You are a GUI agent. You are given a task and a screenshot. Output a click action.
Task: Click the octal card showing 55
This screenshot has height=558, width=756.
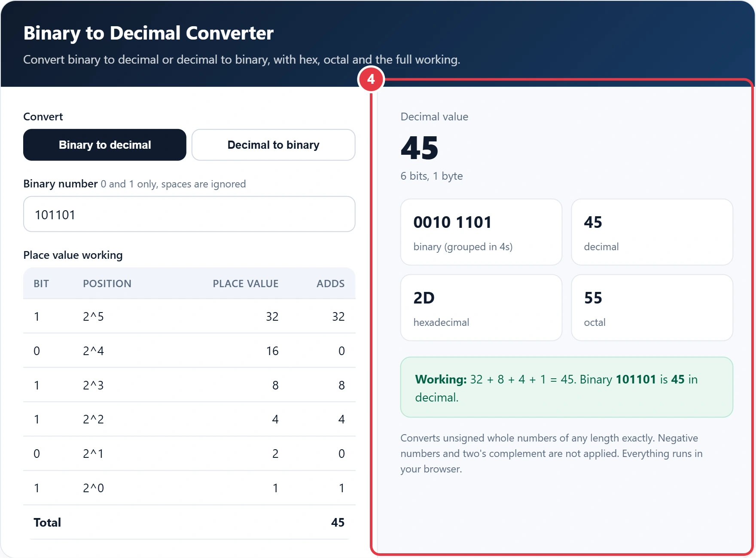tap(652, 308)
